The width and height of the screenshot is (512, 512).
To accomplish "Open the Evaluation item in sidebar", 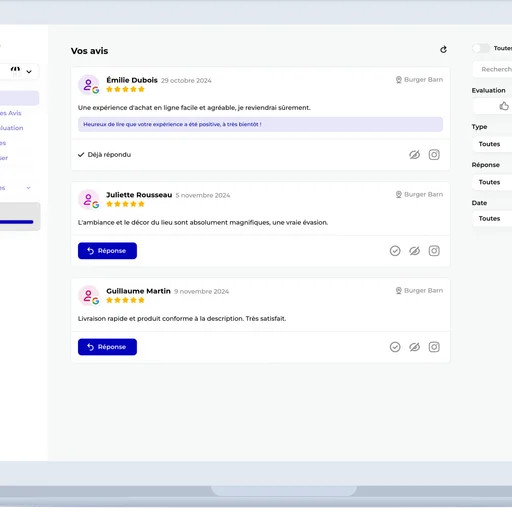I will 12,128.
